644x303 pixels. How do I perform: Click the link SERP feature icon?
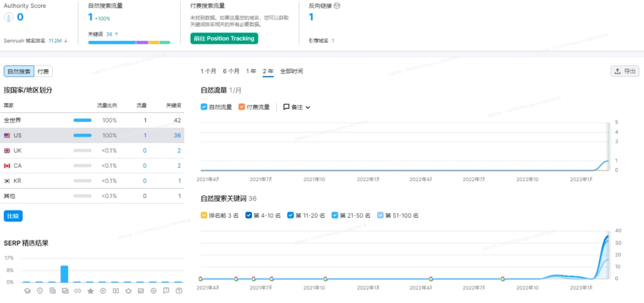point(78,291)
